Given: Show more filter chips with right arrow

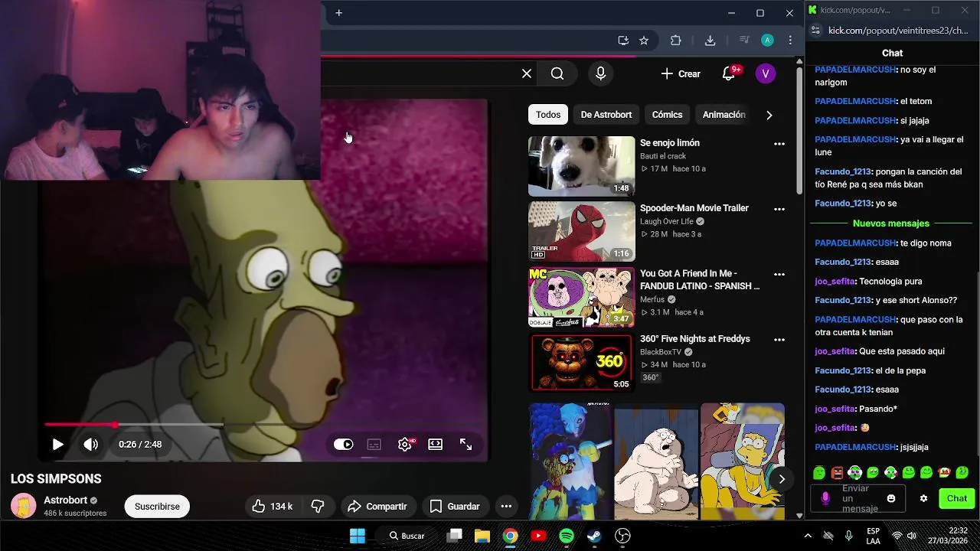Looking at the screenshot, I should tap(769, 115).
